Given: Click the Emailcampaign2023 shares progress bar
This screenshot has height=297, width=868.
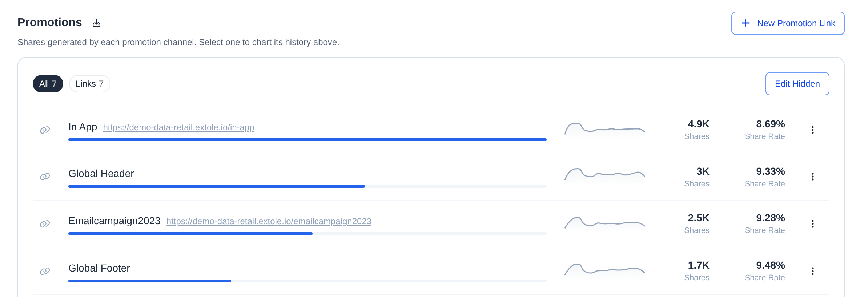Looking at the screenshot, I should pyautogui.click(x=308, y=234).
